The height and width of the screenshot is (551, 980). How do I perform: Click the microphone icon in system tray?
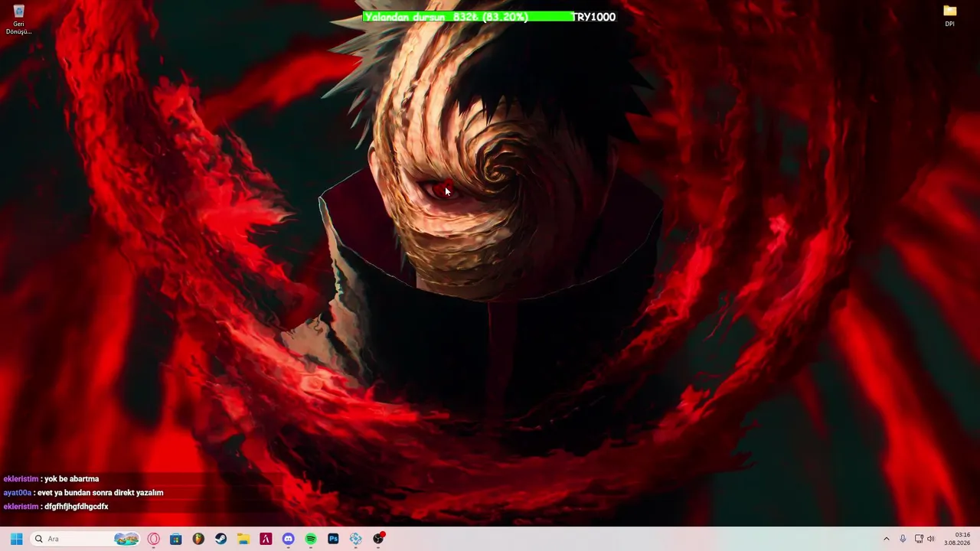point(903,539)
